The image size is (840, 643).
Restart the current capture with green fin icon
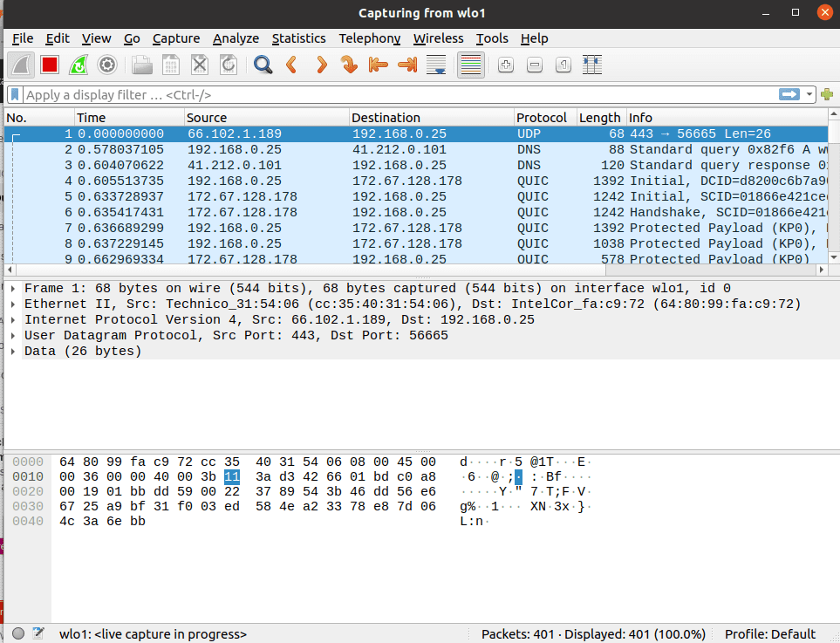pyautogui.click(x=79, y=65)
